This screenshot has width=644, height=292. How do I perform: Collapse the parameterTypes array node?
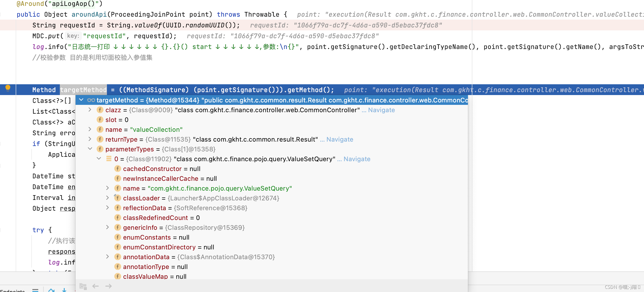[90, 149]
